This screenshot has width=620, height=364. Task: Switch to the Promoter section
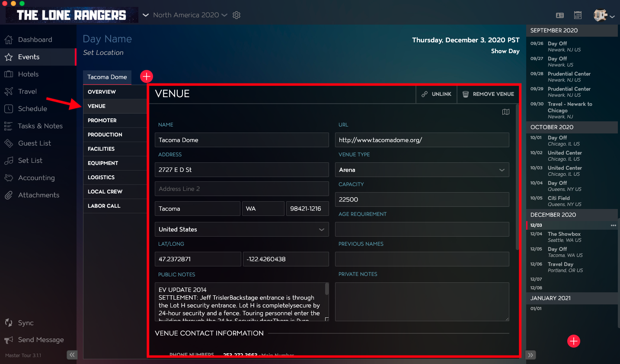pyautogui.click(x=115, y=120)
